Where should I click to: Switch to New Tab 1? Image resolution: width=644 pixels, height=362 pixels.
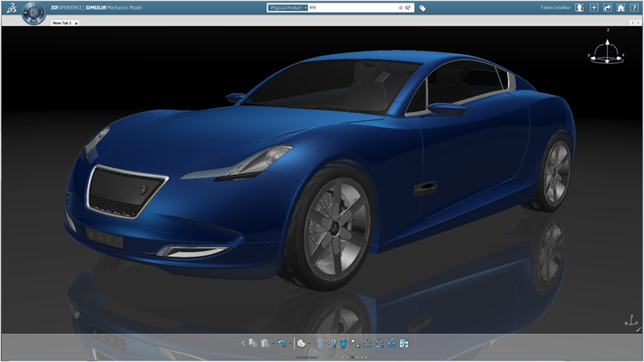click(61, 23)
